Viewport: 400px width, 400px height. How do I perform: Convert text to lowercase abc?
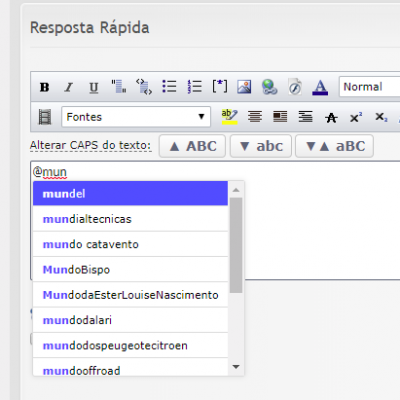[x=261, y=146]
